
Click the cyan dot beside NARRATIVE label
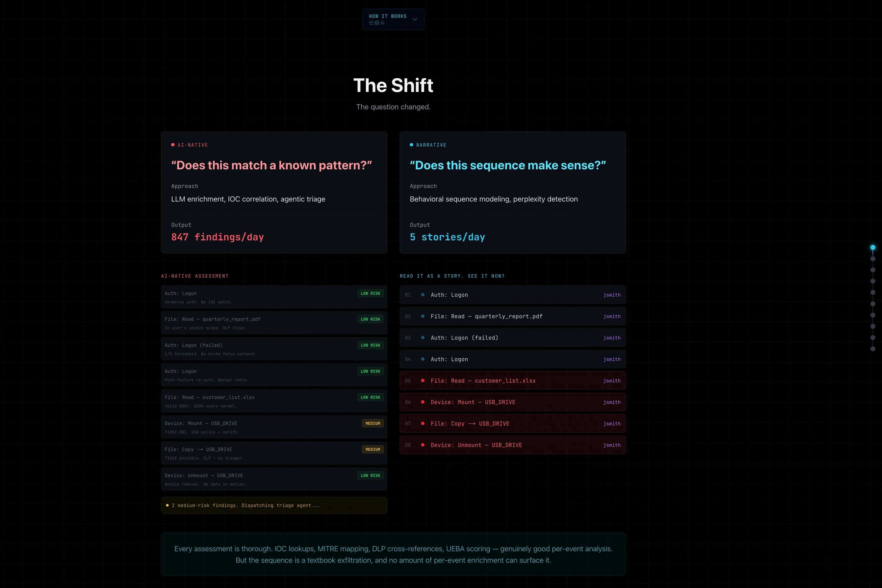[x=411, y=145]
